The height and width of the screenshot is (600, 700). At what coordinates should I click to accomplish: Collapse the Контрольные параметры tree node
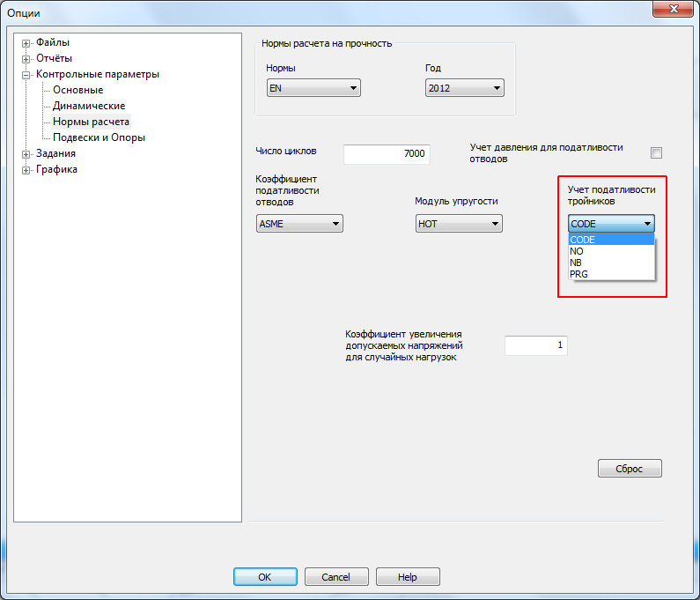click(26, 75)
